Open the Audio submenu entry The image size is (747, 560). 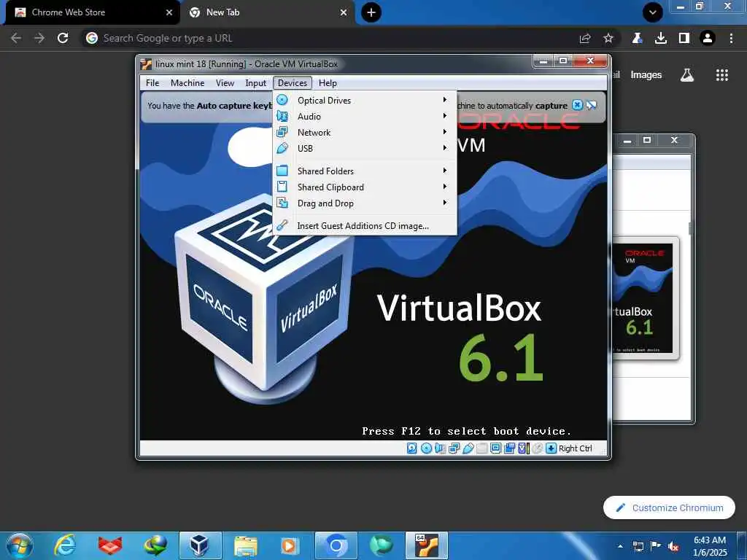pyautogui.click(x=365, y=116)
